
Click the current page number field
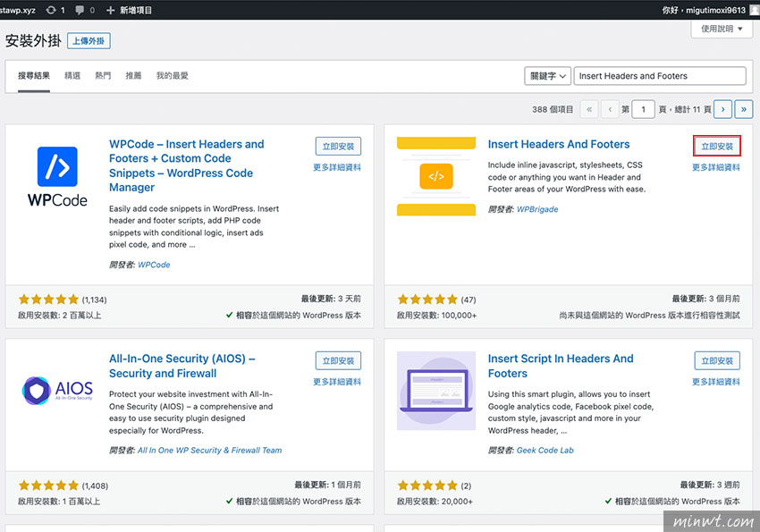pos(643,109)
